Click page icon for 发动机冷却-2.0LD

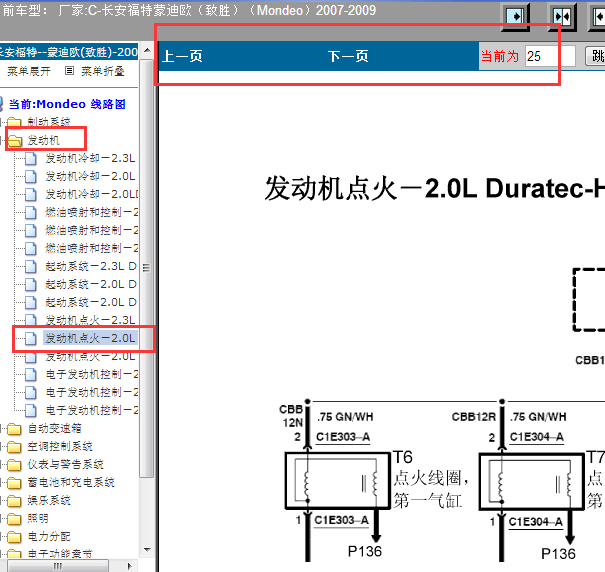click(30, 195)
